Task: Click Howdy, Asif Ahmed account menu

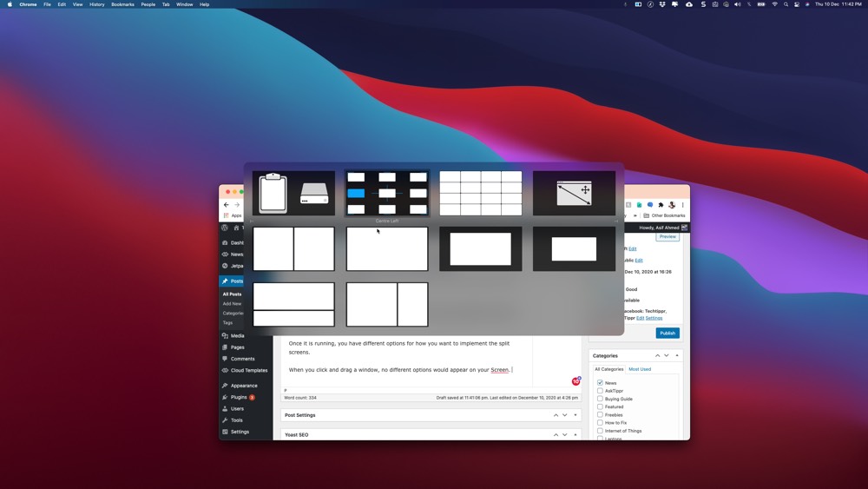Action: 663,228
